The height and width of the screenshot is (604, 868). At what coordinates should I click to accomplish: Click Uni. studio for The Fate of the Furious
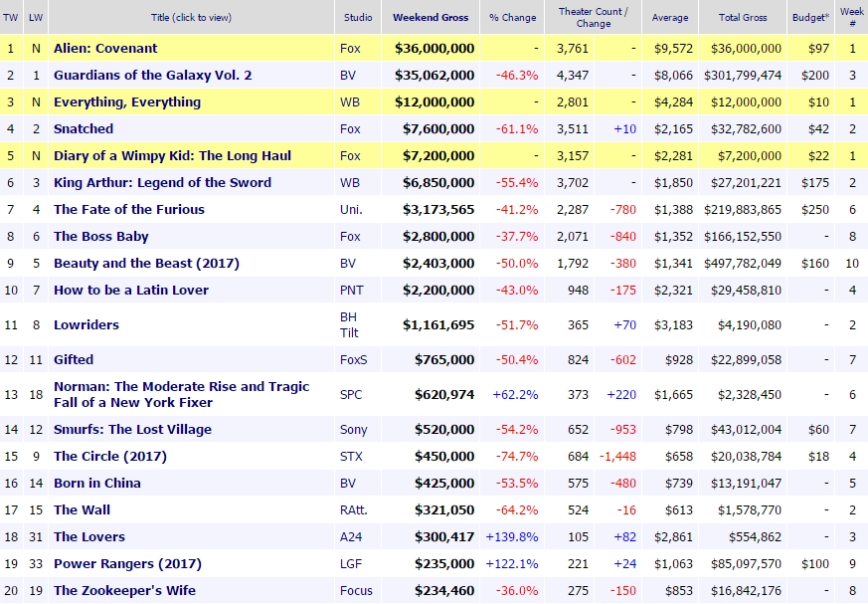pos(351,210)
